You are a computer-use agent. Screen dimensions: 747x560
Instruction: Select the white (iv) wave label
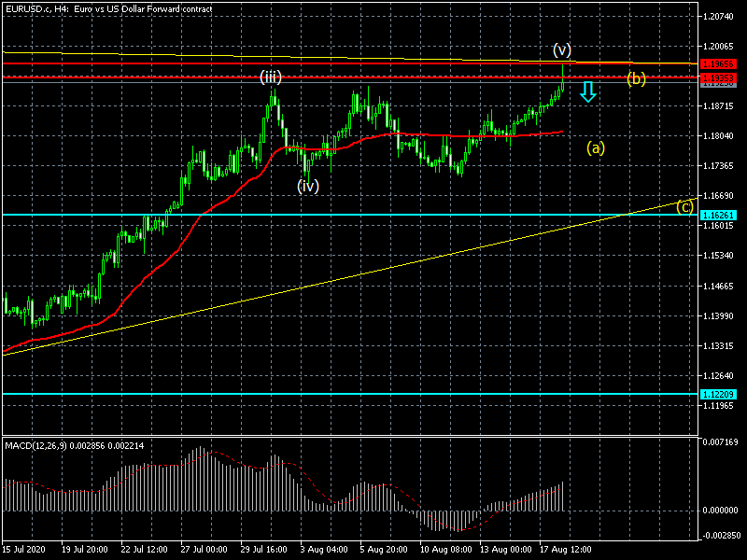click(x=308, y=186)
